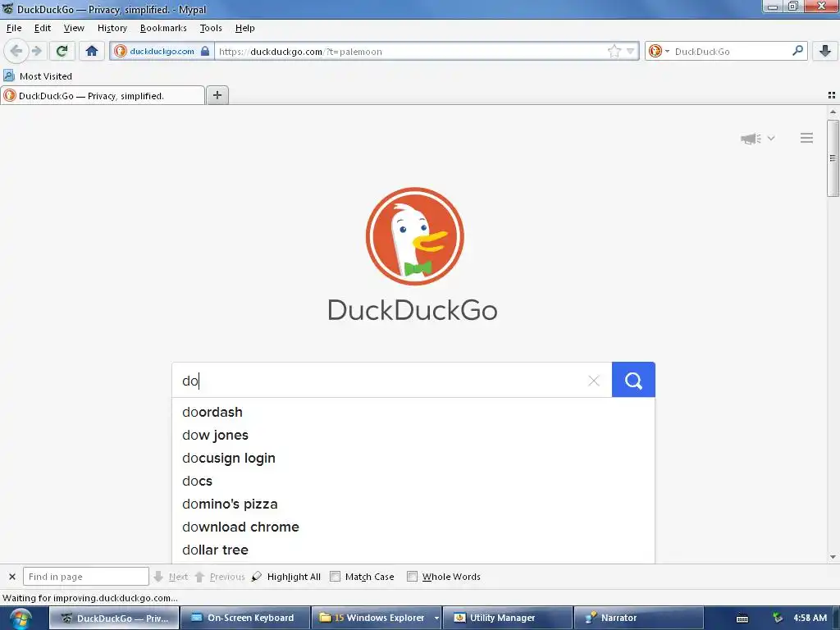Close the find bar with the X
Image resolution: width=840 pixels, height=630 pixels.
[x=11, y=577]
